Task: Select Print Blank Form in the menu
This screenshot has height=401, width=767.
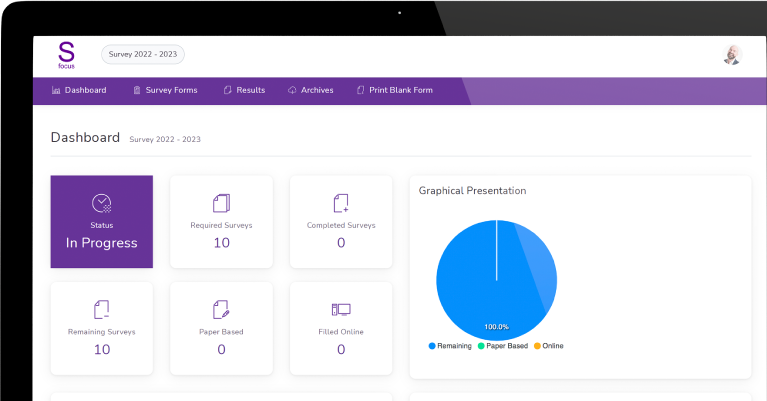Action: [395, 90]
